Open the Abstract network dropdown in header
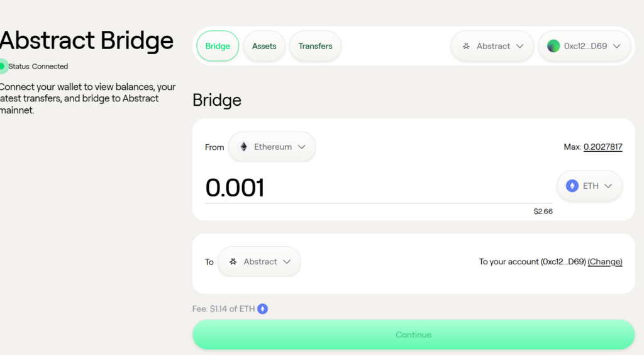 (492, 46)
